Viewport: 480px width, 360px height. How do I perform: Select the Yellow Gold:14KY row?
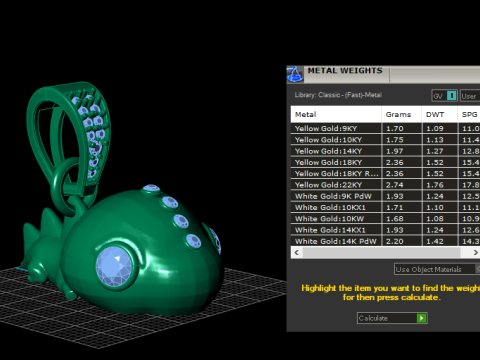[x=385, y=151]
